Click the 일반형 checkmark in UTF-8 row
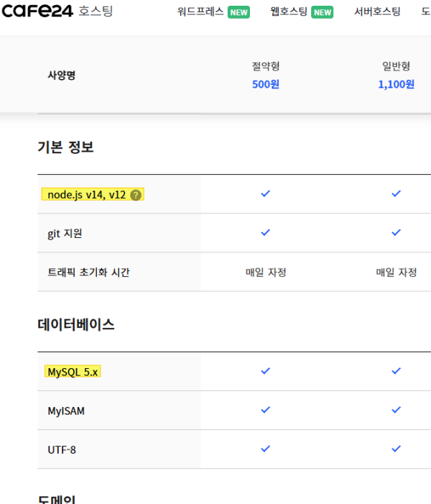The height and width of the screenshot is (504, 431). click(396, 449)
